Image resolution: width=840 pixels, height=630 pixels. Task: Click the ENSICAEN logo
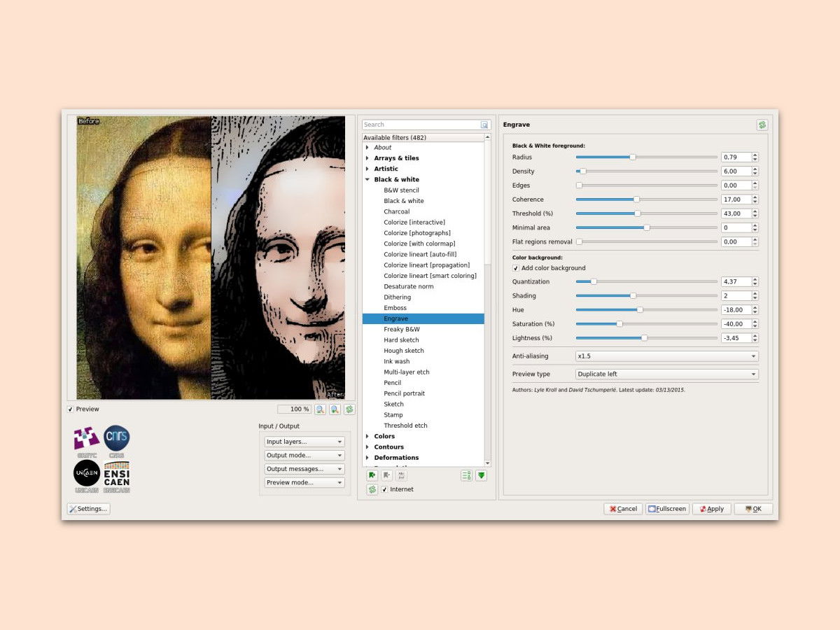[116, 477]
